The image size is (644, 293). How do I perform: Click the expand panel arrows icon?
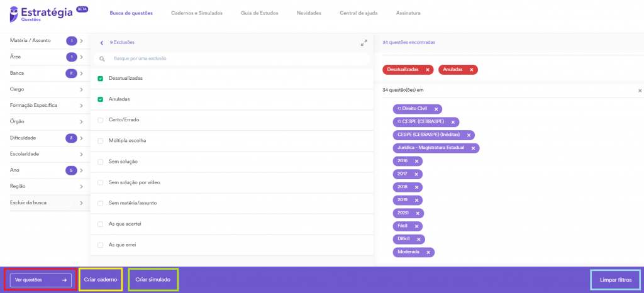[364, 43]
